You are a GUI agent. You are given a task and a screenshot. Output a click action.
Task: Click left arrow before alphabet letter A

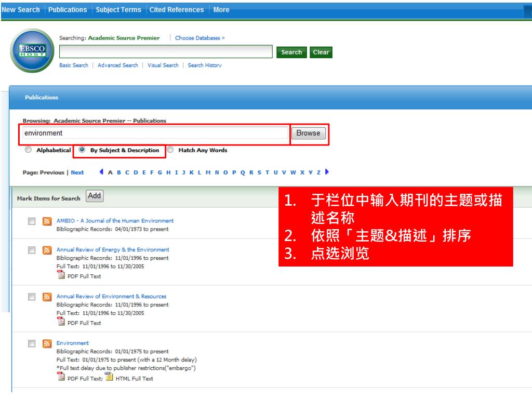(101, 171)
